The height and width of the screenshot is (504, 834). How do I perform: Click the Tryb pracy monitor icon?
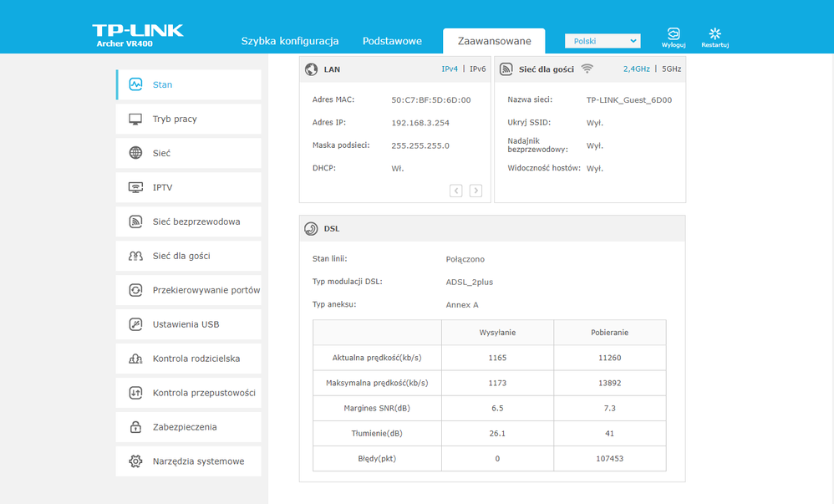[135, 119]
